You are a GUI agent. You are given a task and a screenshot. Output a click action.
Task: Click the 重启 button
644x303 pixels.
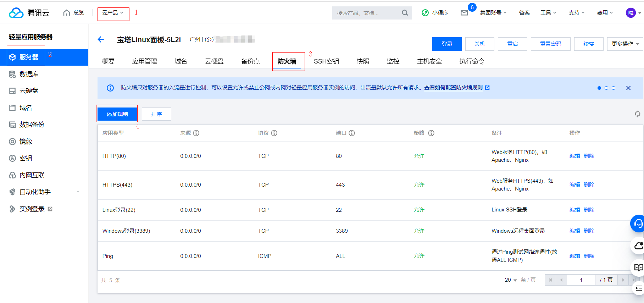512,44
